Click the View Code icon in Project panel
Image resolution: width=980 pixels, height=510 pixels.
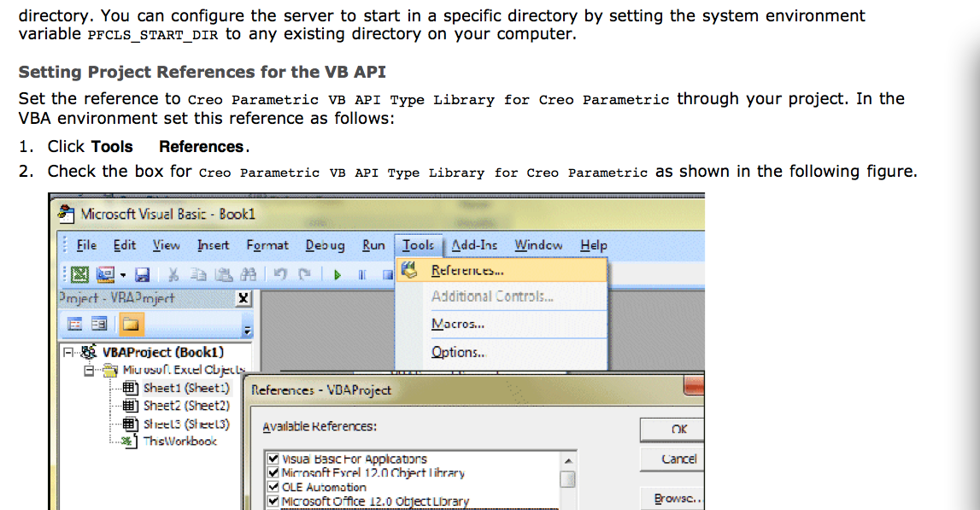coord(75,324)
